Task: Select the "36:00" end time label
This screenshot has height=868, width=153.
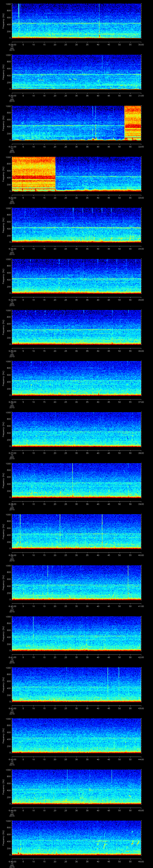Action: [141, 351]
